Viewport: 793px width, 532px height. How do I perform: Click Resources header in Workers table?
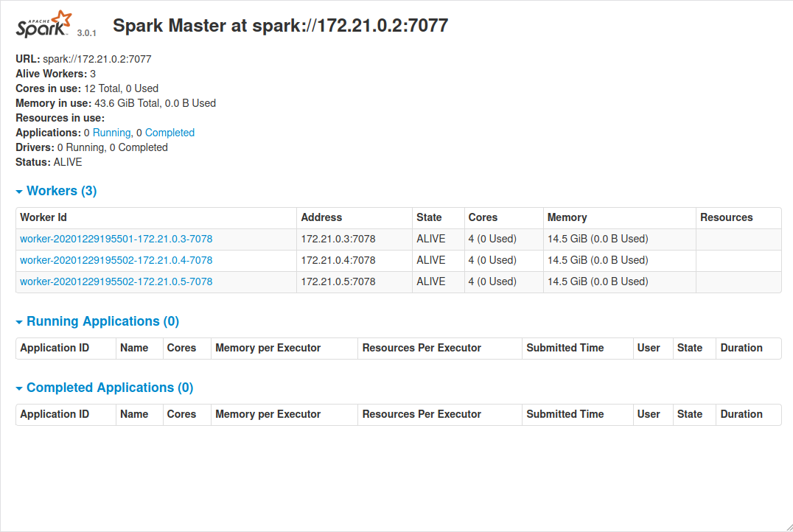click(726, 217)
